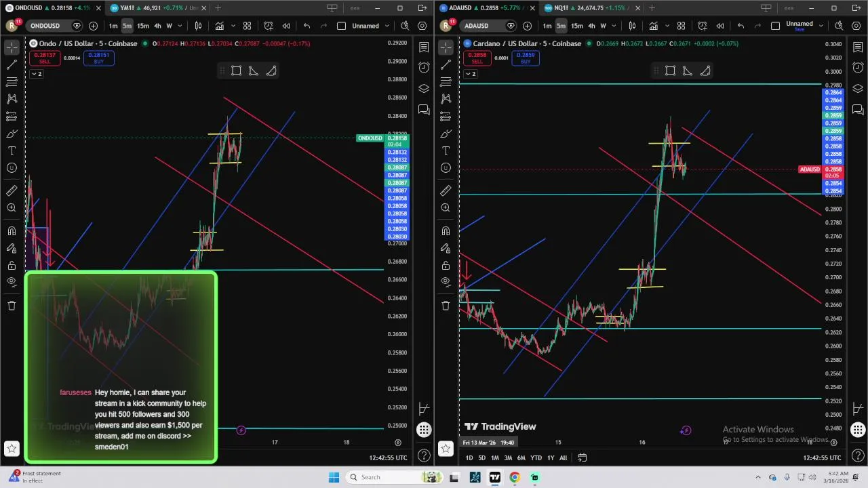The image size is (868, 488).
Task: Open go to date in ADAUSD window
Action: (582, 458)
